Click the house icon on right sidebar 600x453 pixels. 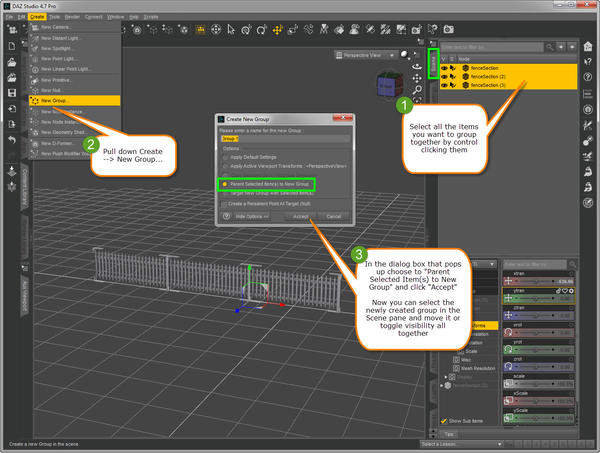click(588, 47)
